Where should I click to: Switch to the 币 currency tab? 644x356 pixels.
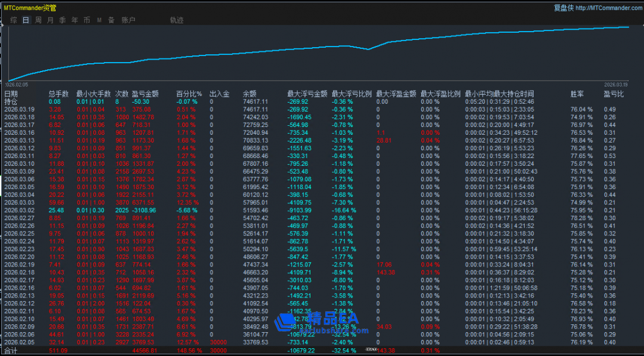(x=87, y=20)
